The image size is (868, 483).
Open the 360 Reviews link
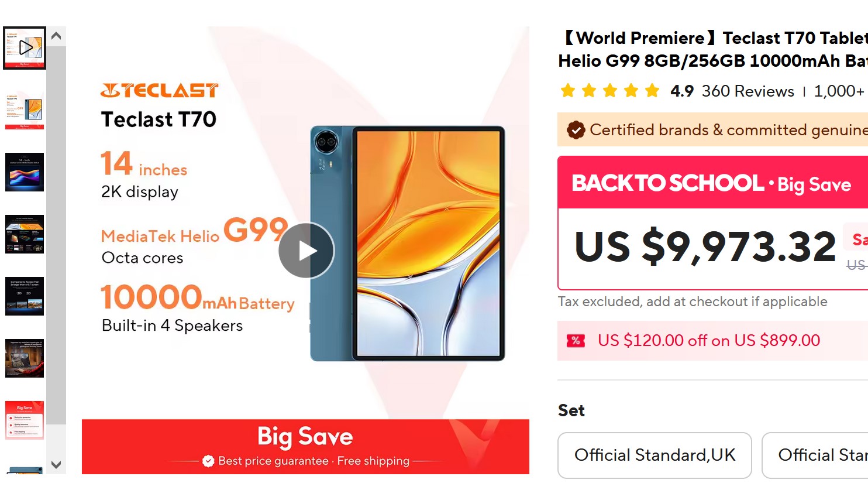coord(748,91)
